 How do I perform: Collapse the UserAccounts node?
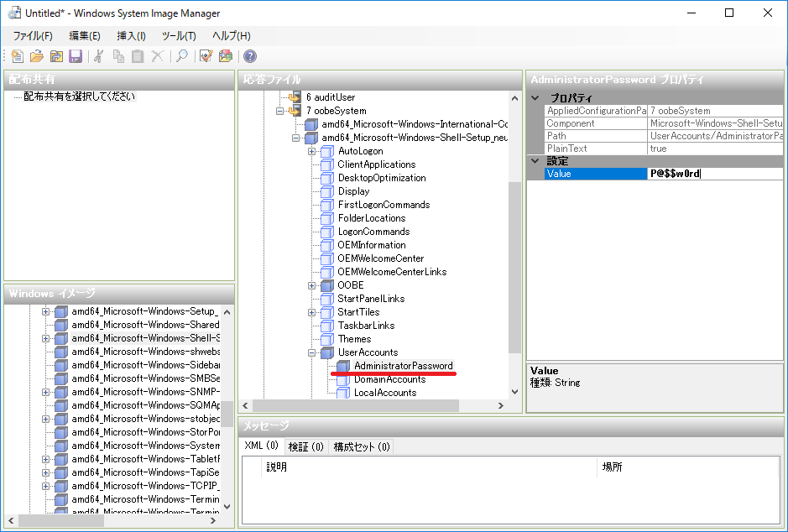[x=311, y=352]
